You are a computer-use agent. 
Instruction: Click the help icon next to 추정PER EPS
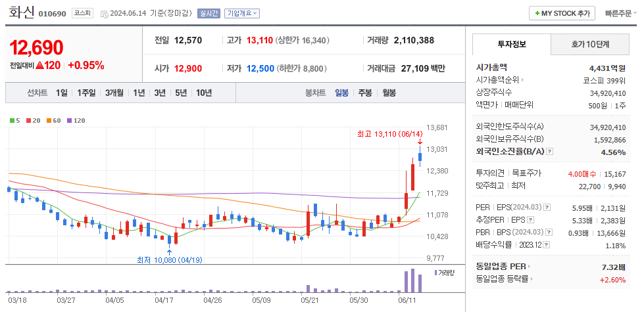click(531, 220)
